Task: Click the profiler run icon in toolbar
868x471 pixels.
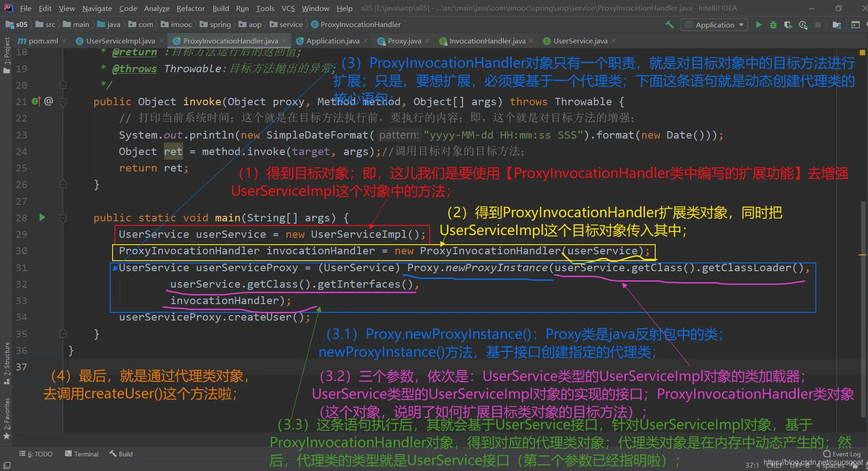Action: 803,25
